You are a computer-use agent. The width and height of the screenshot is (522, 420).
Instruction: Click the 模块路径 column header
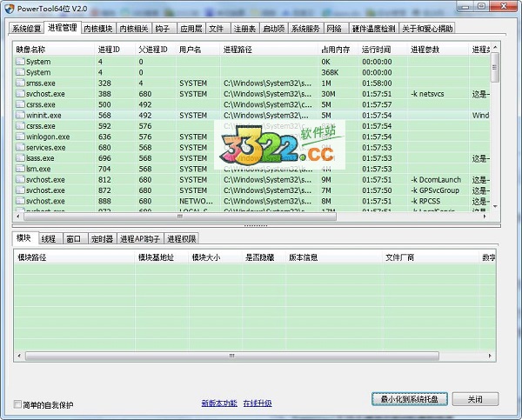(75, 257)
